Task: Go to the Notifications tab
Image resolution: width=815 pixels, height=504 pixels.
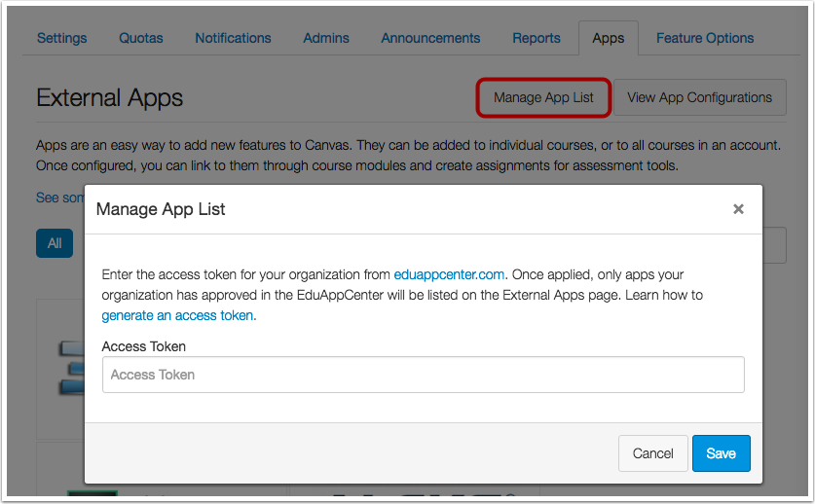Action: click(233, 38)
